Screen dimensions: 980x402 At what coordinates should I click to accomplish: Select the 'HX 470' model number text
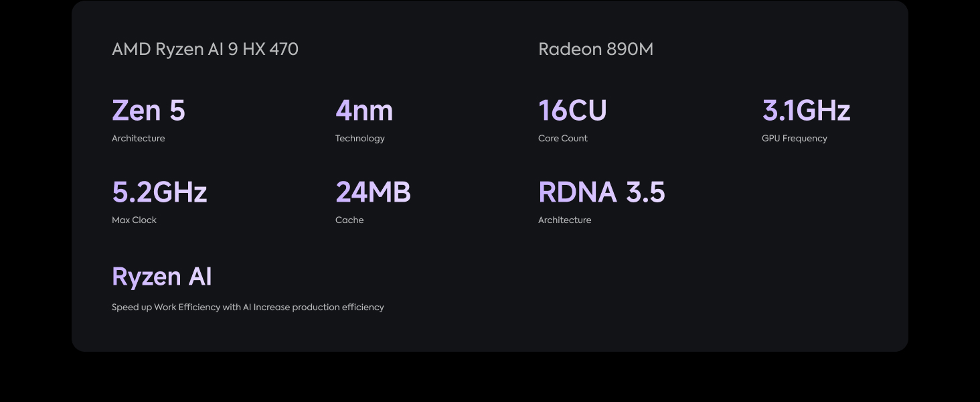coord(270,50)
